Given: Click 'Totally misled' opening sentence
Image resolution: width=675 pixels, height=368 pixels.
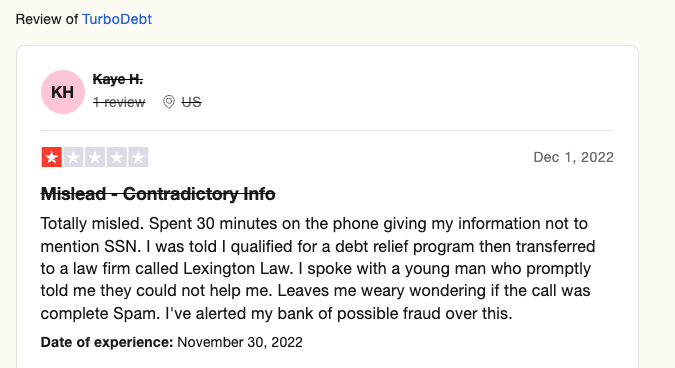Looking at the screenshot, I should 93,224.
